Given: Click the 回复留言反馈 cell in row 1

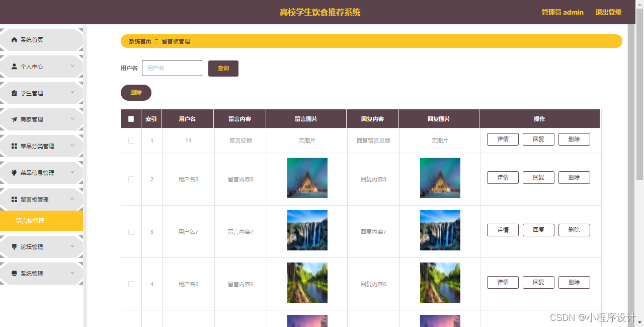Looking at the screenshot, I should point(373,141).
